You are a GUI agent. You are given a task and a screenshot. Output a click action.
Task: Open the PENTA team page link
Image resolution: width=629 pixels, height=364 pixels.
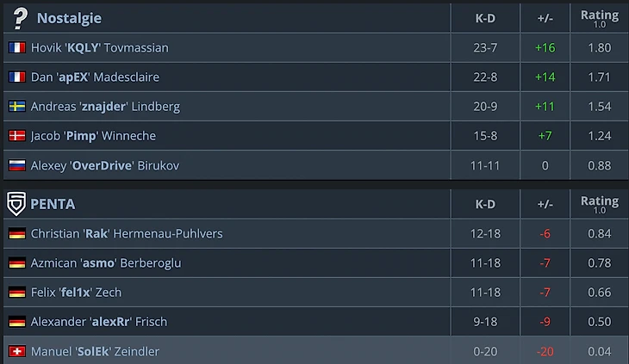click(x=53, y=204)
